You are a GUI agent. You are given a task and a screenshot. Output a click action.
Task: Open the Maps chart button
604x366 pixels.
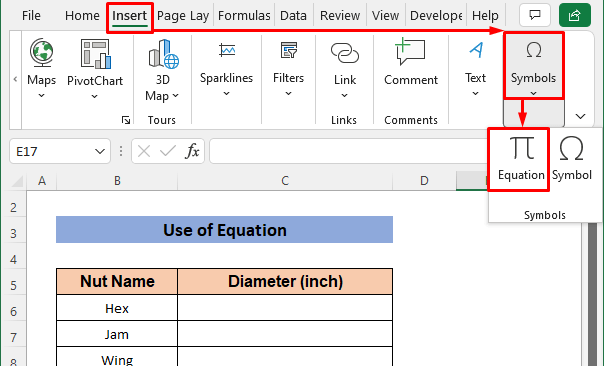(x=41, y=67)
